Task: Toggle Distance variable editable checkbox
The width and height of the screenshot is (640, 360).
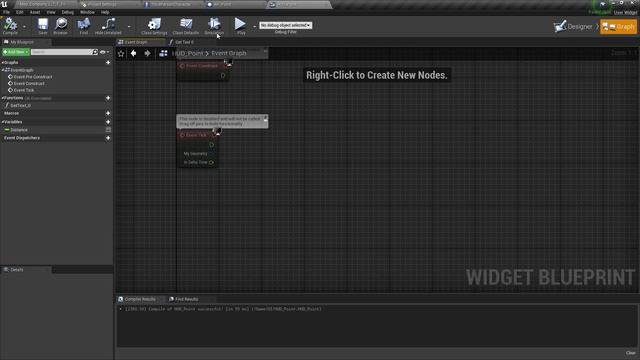Action: [x=108, y=130]
